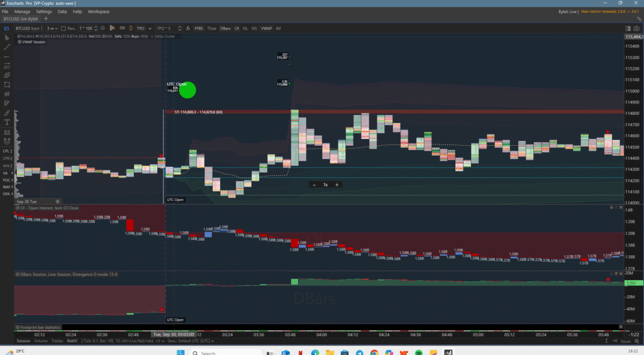Viewport: 644px width, 355px height.
Task: Select the brush drawing tool
Action: coord(7,112)
